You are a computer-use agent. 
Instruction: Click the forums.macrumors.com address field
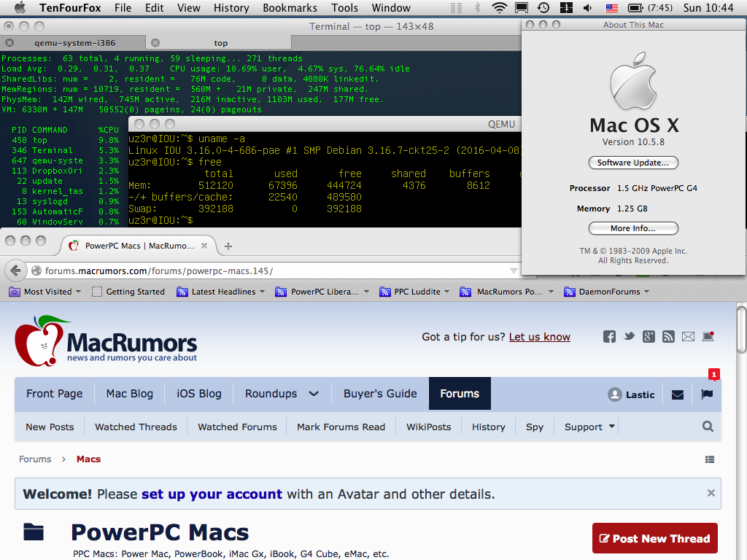(x=271, y=271)
